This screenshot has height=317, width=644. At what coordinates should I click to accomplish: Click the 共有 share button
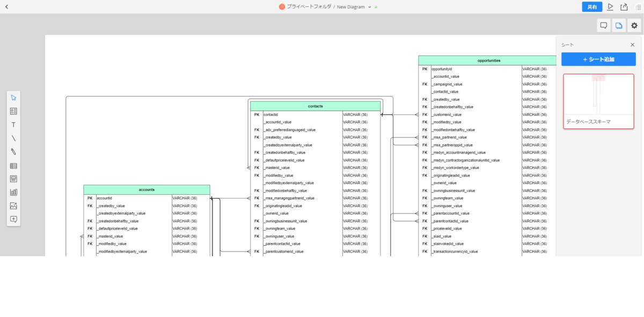(x=592, y=7)
